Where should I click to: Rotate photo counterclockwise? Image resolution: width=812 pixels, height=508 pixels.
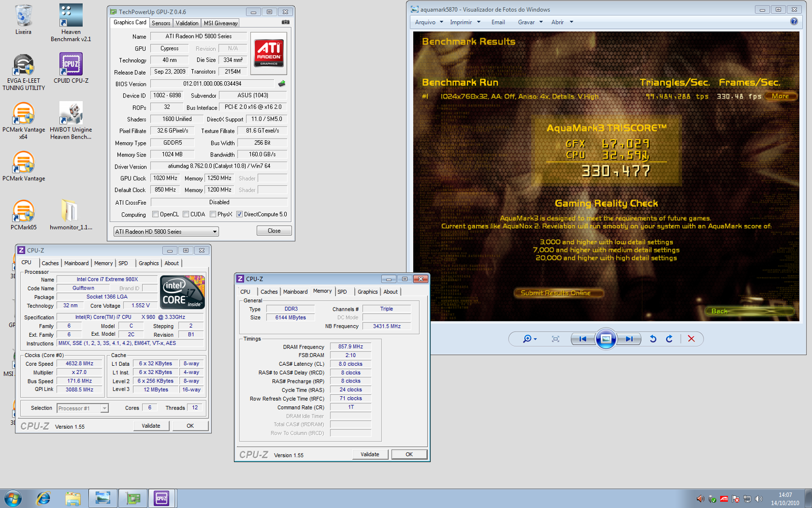(653, 339)
